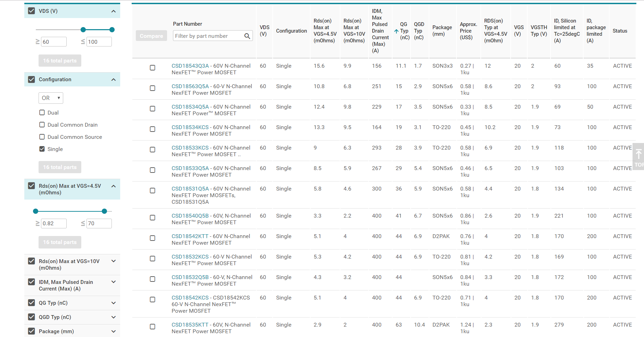Click the VDS slider lower handle
Image resolution: width=644 pixels, height=337 pixels.
[83, 30]
